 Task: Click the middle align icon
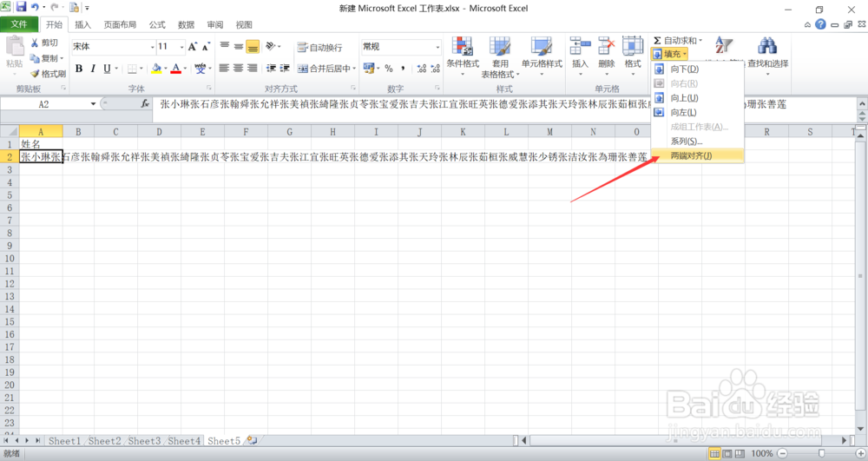238,47
